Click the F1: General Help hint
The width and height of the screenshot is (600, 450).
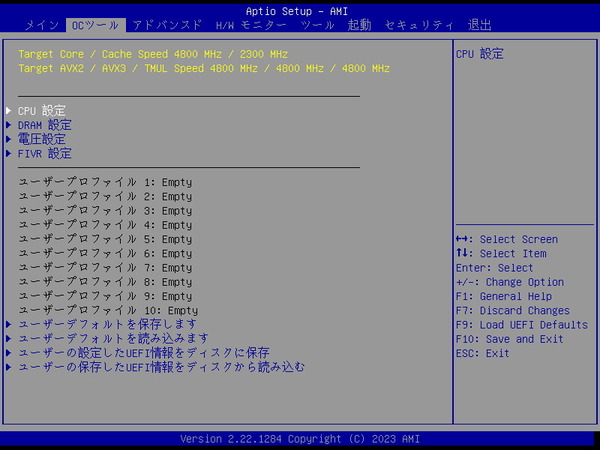tap(504, 296)
